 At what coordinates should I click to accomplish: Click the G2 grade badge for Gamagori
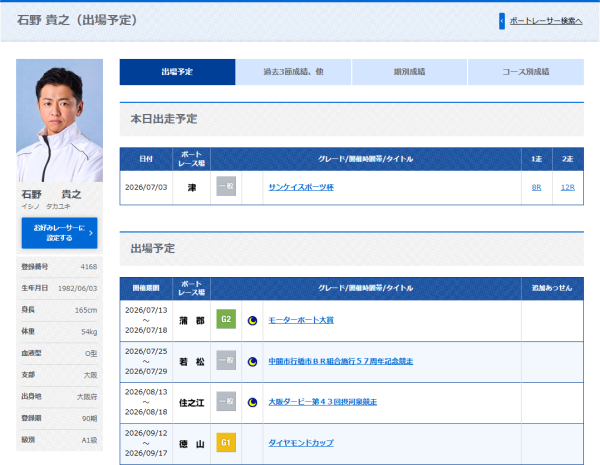click(226, 319)
